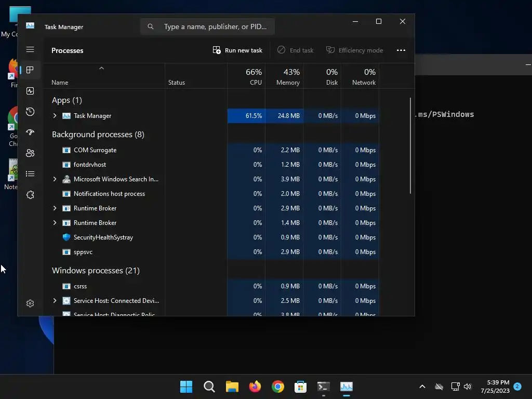Open the volume control in the tray
532x399 pixels.
468,387
